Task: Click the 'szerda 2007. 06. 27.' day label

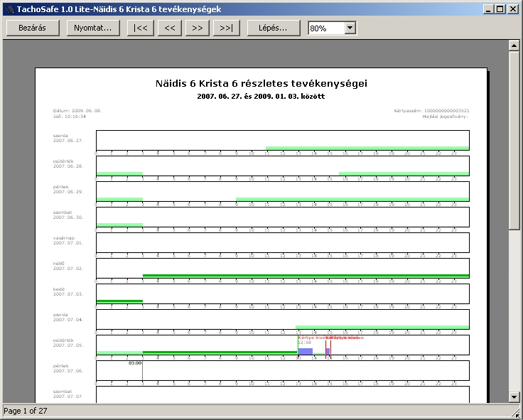Action: coord(68,138)
